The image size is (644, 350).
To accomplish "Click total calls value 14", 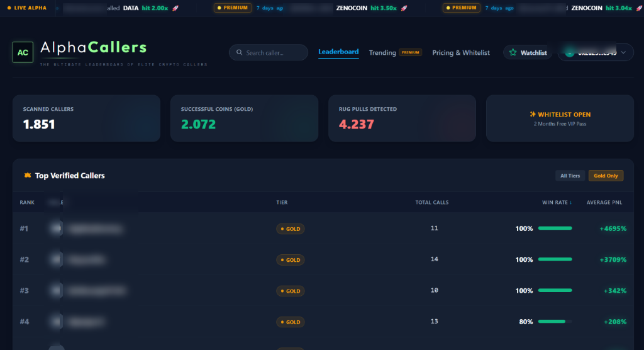I will [434, 259].
